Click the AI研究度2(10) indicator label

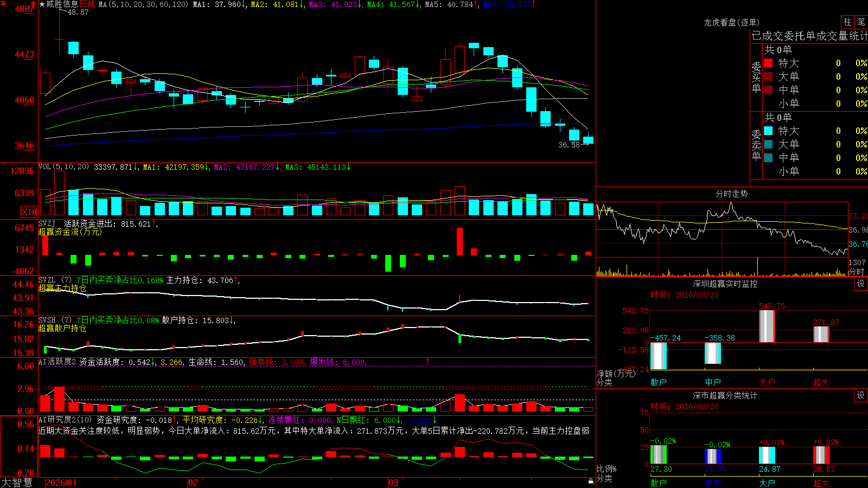click(66, 420)
